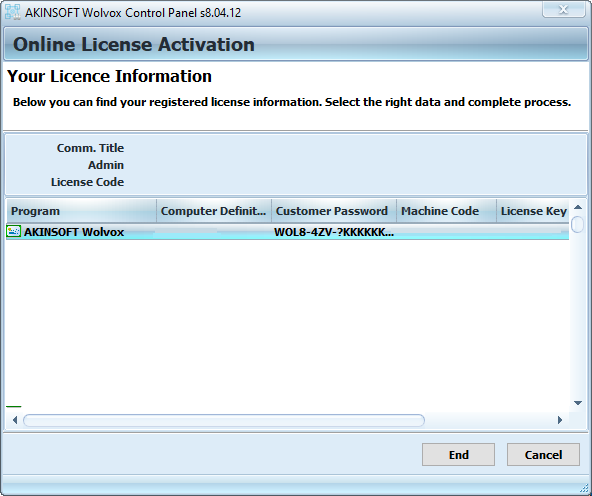Viewport: 592px width, 496px height.
Task: Click the vertical scrollbar thumb
Action: [577, 224]
